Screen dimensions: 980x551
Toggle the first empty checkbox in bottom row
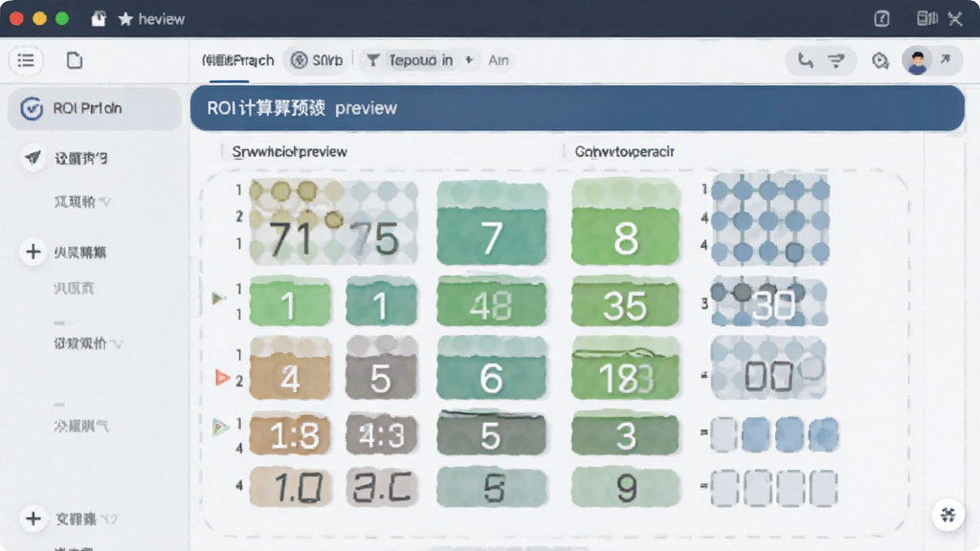click(724, 487)
